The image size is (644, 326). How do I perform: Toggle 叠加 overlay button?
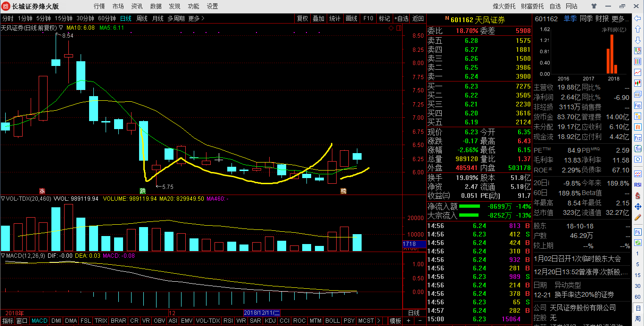point(319,18)
